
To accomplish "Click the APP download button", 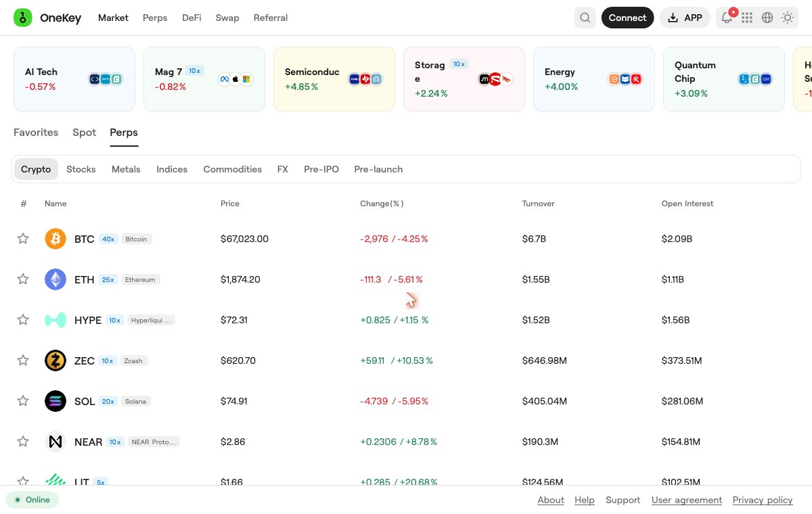I will (x=685, y=18).
